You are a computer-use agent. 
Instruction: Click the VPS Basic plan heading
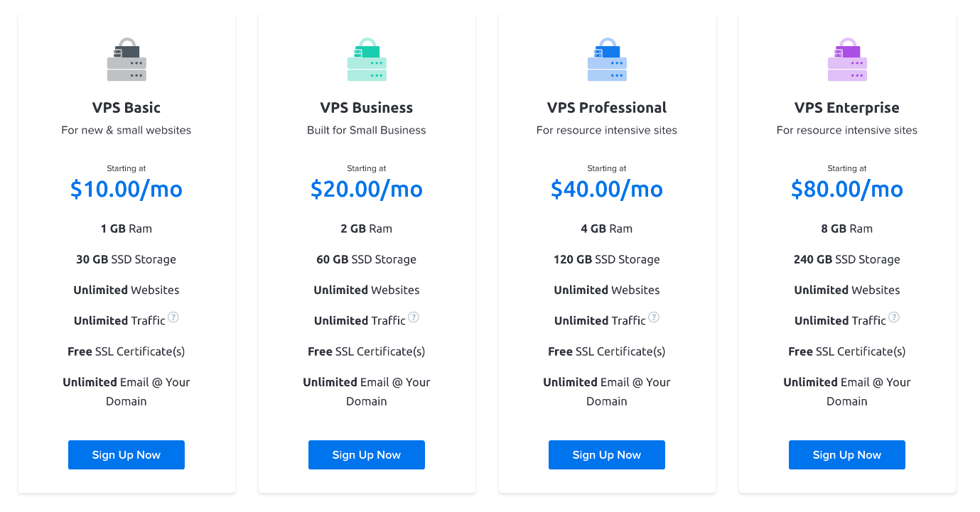point(126,108)
